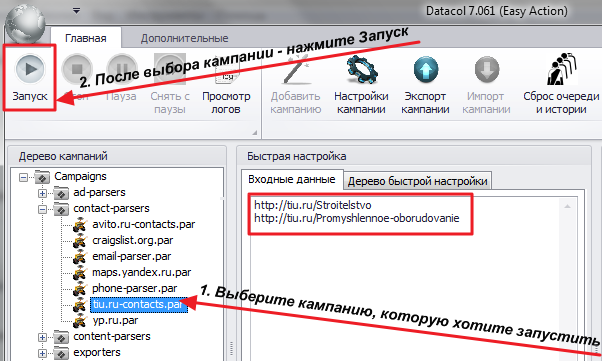Collapse the contact-parsers folder
This screenshot has height=361, width=602.
pos(43,209)
